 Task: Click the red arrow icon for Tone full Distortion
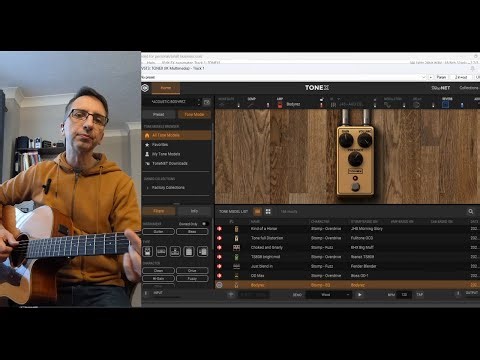tap(219, 238)
